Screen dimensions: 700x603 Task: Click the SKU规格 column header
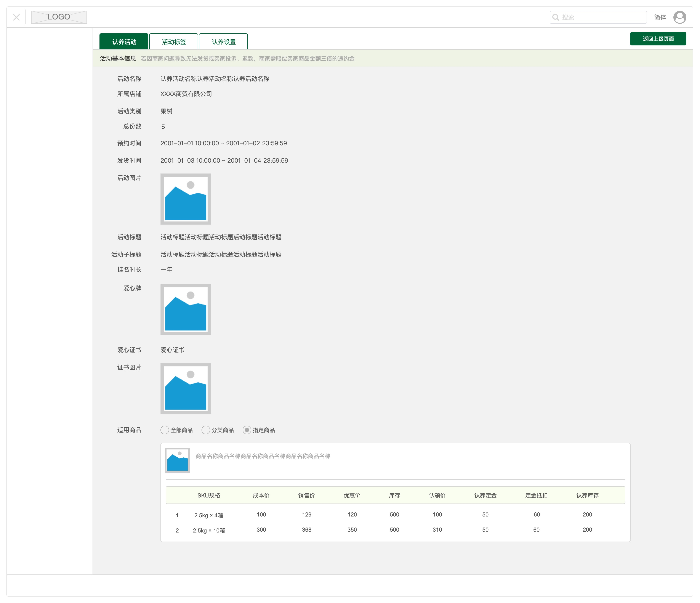tap(208, 495)
